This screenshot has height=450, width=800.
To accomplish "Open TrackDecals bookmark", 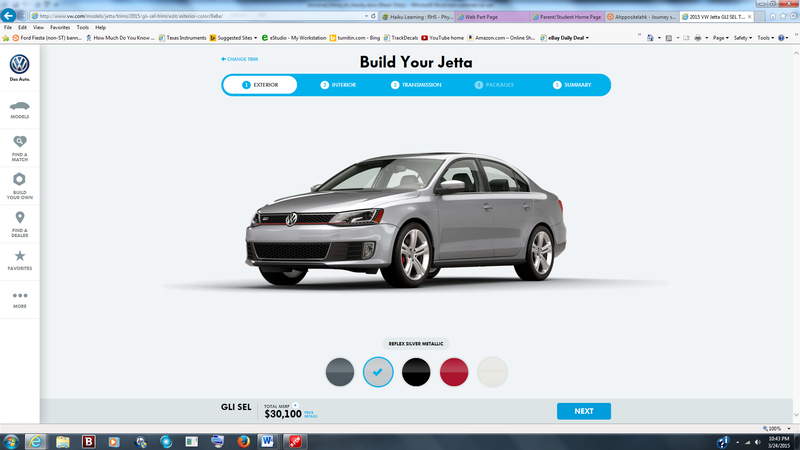I will pyautogui.click(x=401, y=38).
